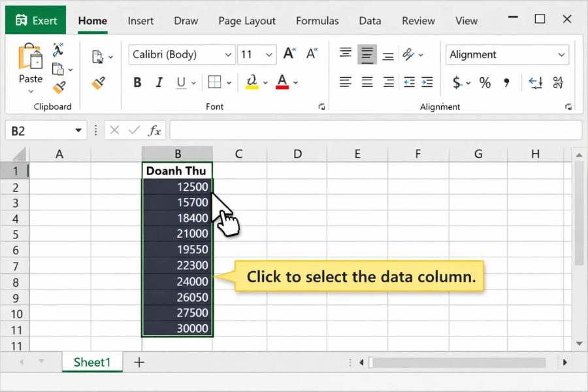Image resolution: width=588 pixels, height=392 pixels.
Task: Click the Paste button in the Clipboard group
Action: [29, 65]
